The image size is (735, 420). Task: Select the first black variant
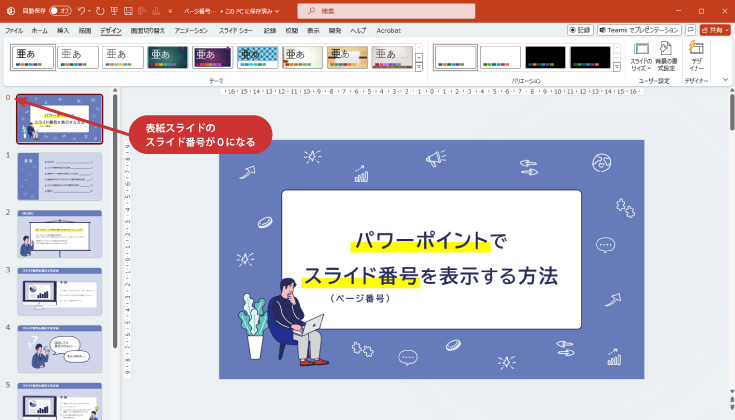coord(545,57)
